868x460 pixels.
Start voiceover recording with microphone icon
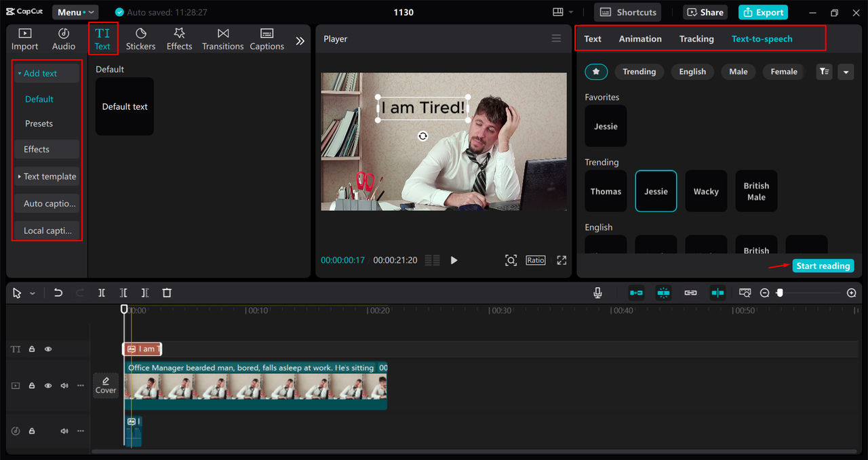pos(597,293)
